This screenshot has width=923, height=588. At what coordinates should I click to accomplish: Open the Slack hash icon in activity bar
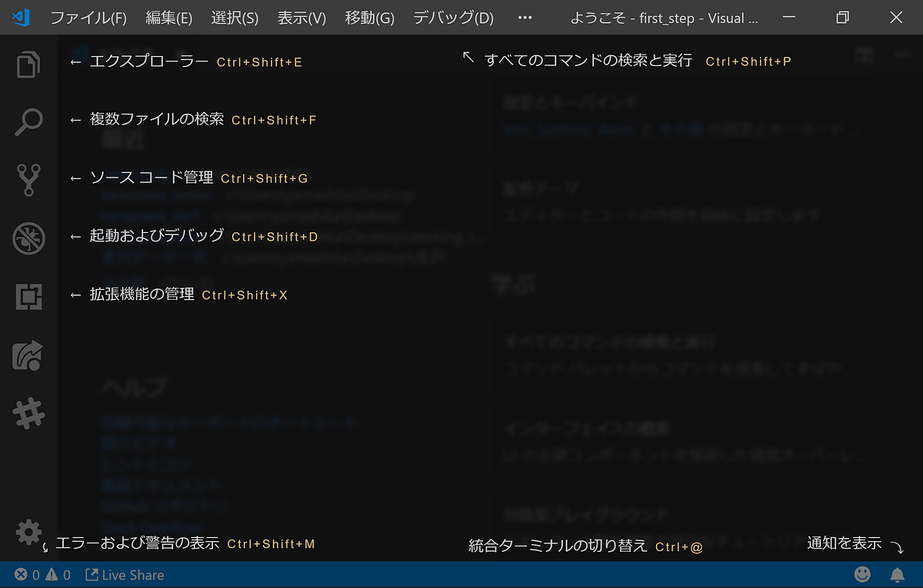[x=28, y=414]
